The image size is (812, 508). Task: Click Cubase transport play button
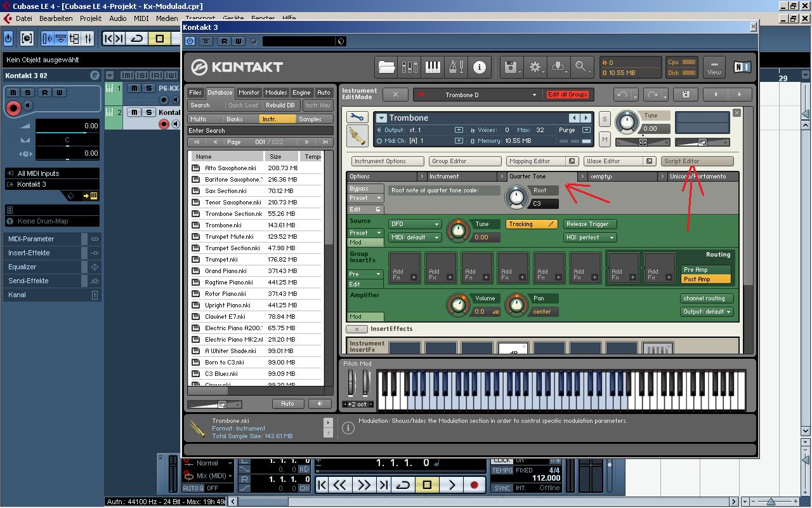(x=451, y=485)
